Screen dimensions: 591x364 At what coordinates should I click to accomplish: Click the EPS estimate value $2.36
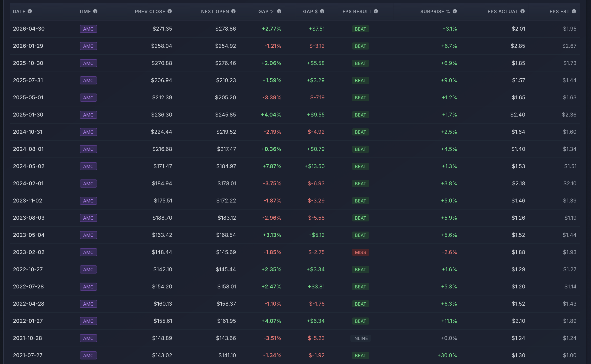[x=569, y=115]
